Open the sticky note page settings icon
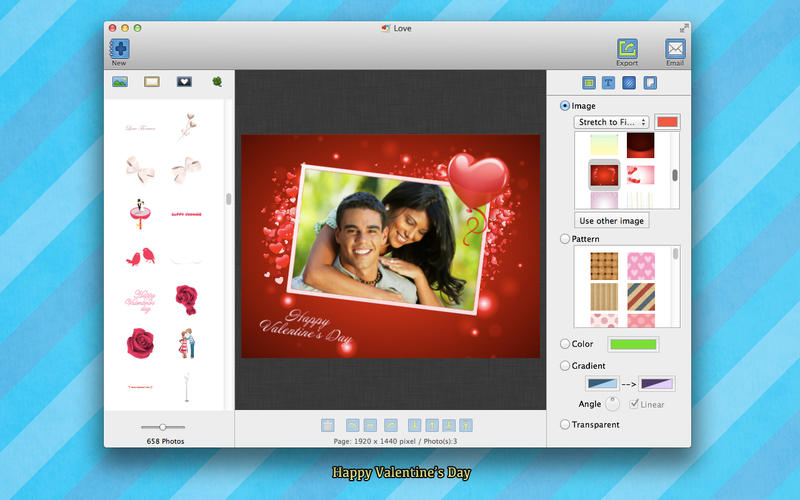This screenshot has width=800, height=500. click(650, 83)
